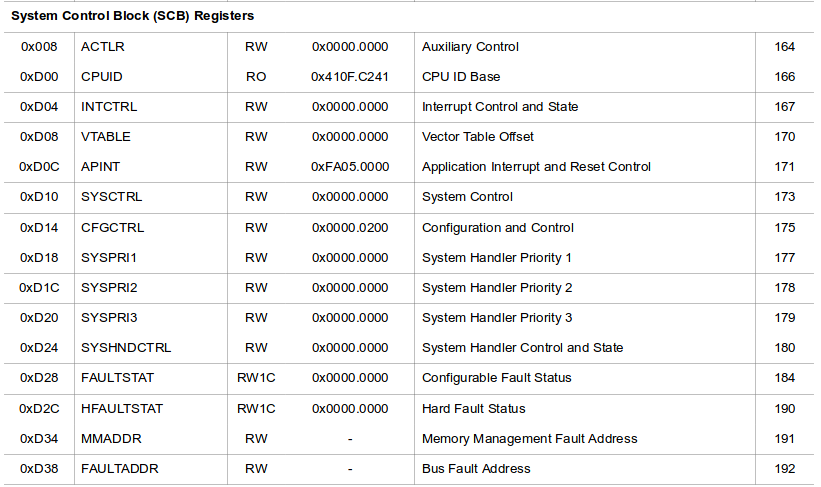
Task: Open page 171 reference link
Action: pyautogui.click(x=785, y=167)
